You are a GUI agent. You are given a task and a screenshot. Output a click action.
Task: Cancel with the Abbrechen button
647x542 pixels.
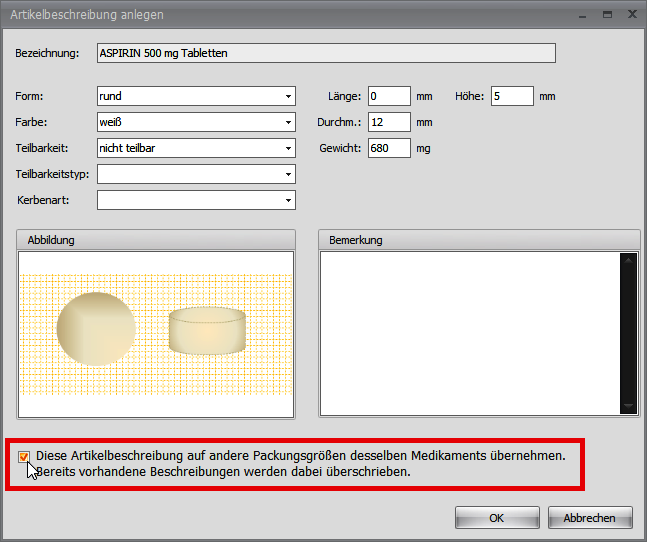click(x=590, y=518)
